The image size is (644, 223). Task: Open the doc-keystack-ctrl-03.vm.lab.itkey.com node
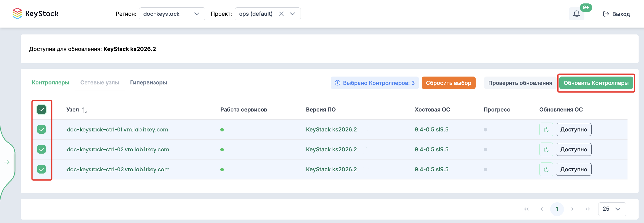(118, 170)
